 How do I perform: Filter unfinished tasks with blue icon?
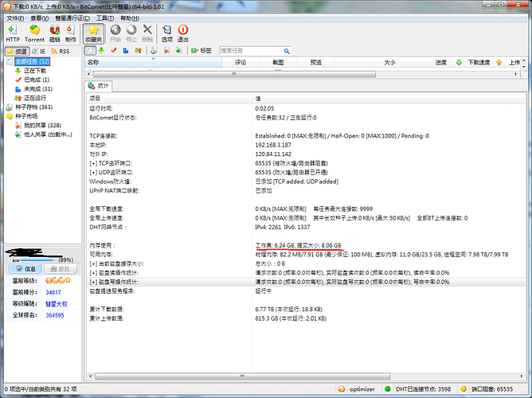[126, 50]
